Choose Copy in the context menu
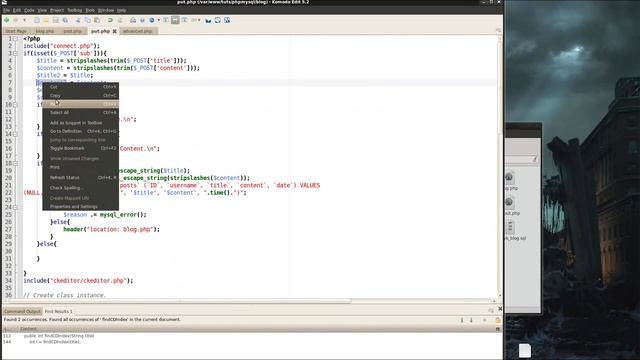Image resolution: width=640 pixels, height=360 pixels. (80, 96)
